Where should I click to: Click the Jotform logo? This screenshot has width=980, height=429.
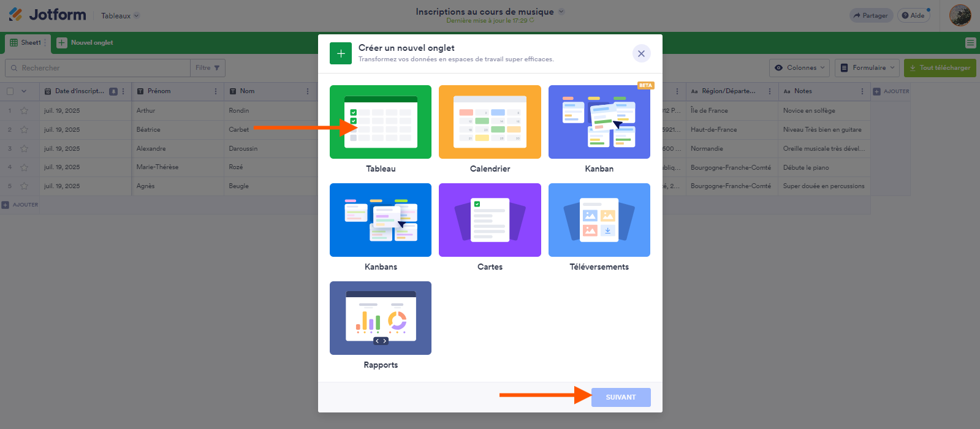click(47, 15)
